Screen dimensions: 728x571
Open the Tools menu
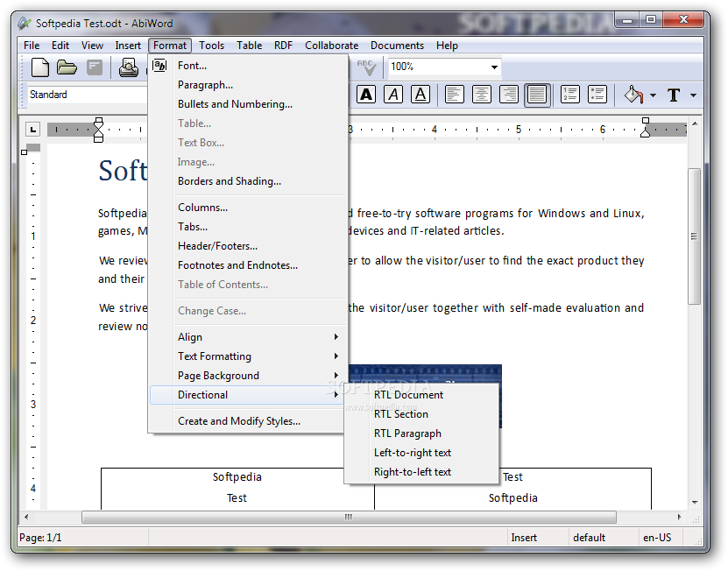[212, 46]
